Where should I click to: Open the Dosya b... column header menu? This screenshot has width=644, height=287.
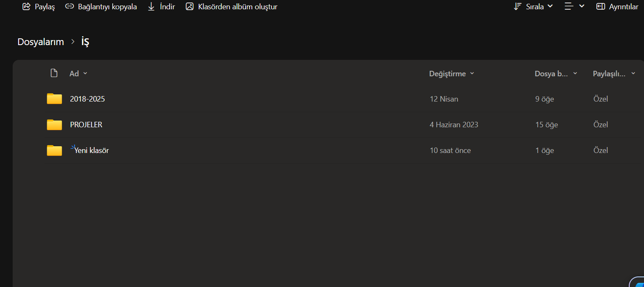[556, 74]
